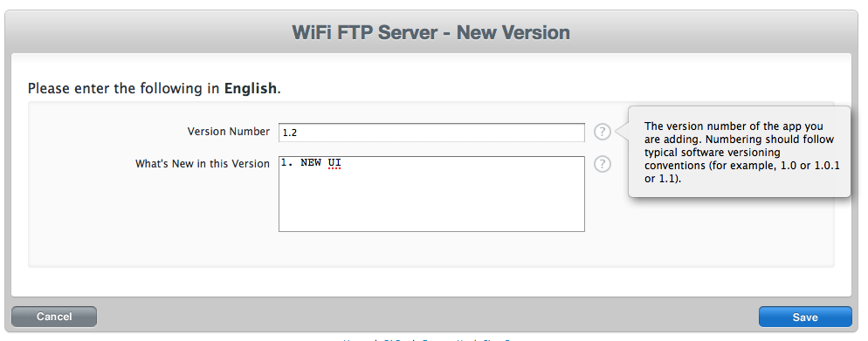Screen dimensions: 868x341
Task: Click inside the What's New text area
Action: [x=431, y=194]
